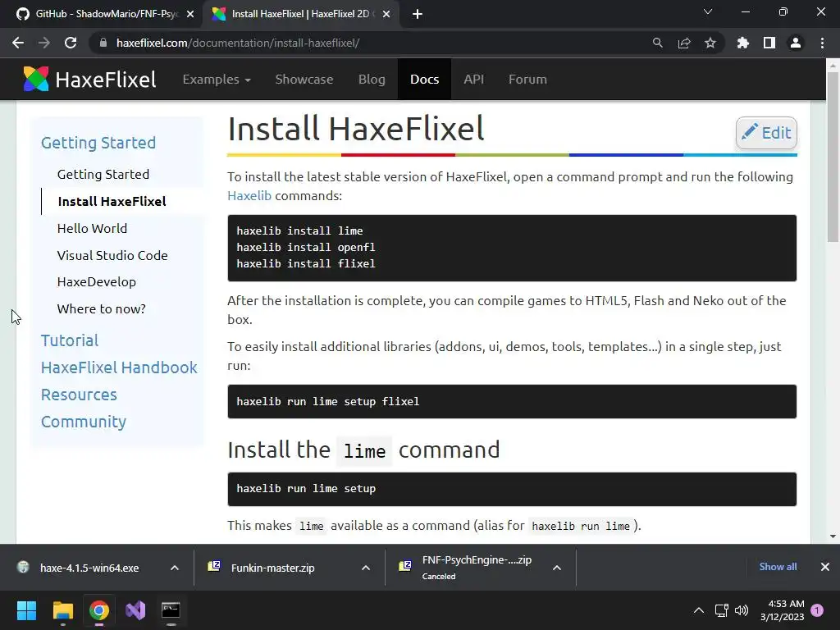Bookmark this page with the star icon
The image size is (840, 630).
tap(710, 43)
